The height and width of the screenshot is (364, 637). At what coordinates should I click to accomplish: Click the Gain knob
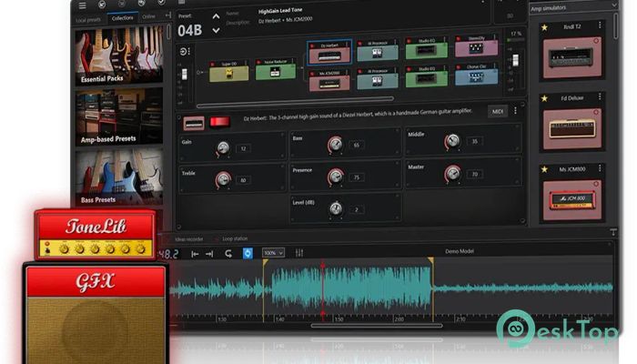[x=223, y=148]
